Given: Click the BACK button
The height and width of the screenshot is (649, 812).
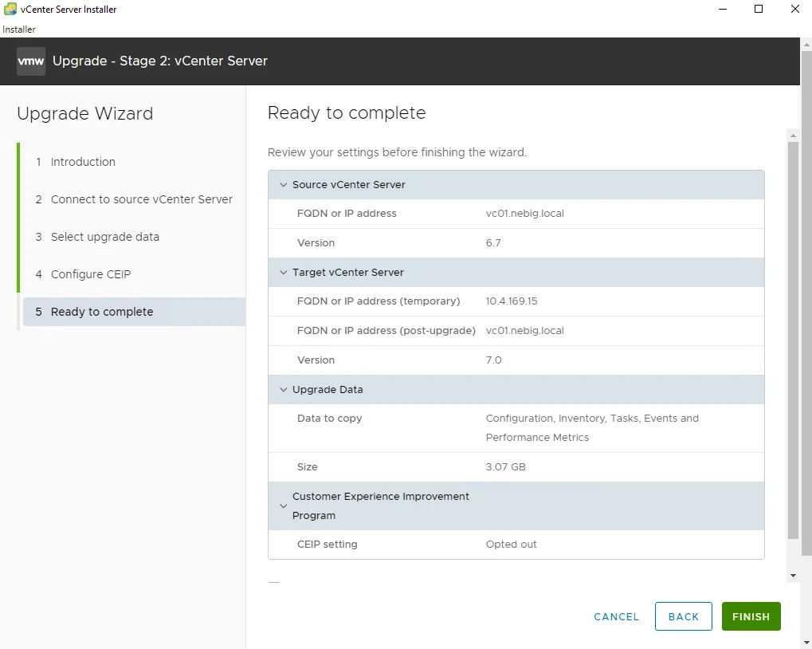Looking at the screenshot, I should [683, 616].
